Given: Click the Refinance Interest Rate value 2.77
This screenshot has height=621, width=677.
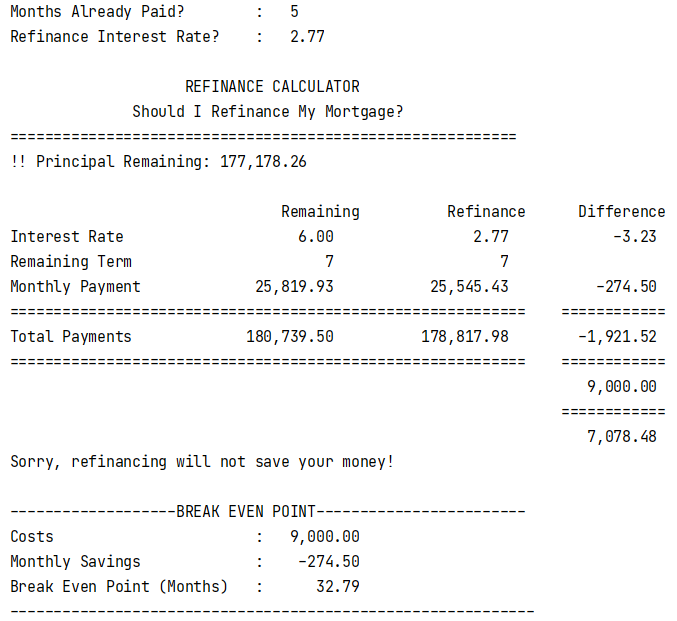Looking at the screenshot, I should click(307, 37).
